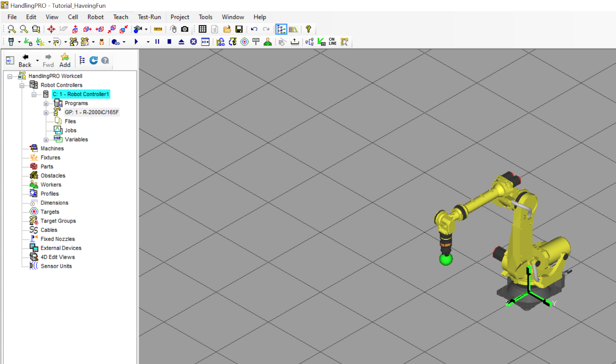Image resolution: width=616 pixels, height=364 pixels.
Task: Open the Tools menu
Action: point(206,17)
